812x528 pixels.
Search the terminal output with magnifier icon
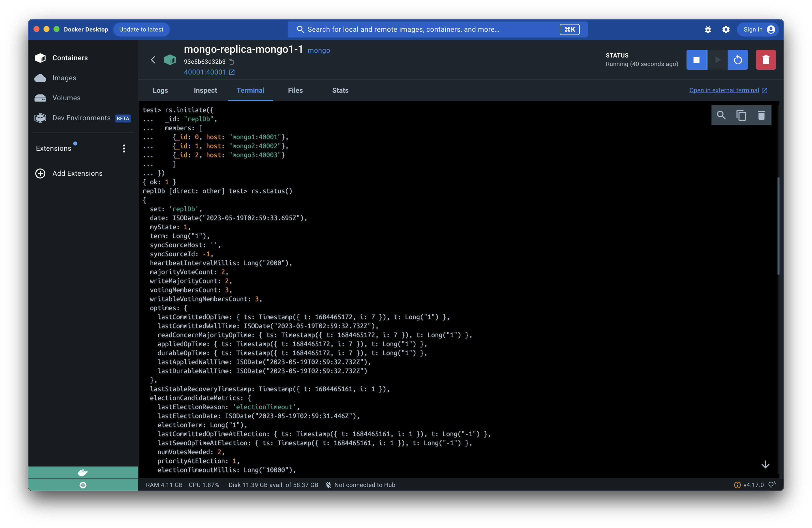click(721, 115)
